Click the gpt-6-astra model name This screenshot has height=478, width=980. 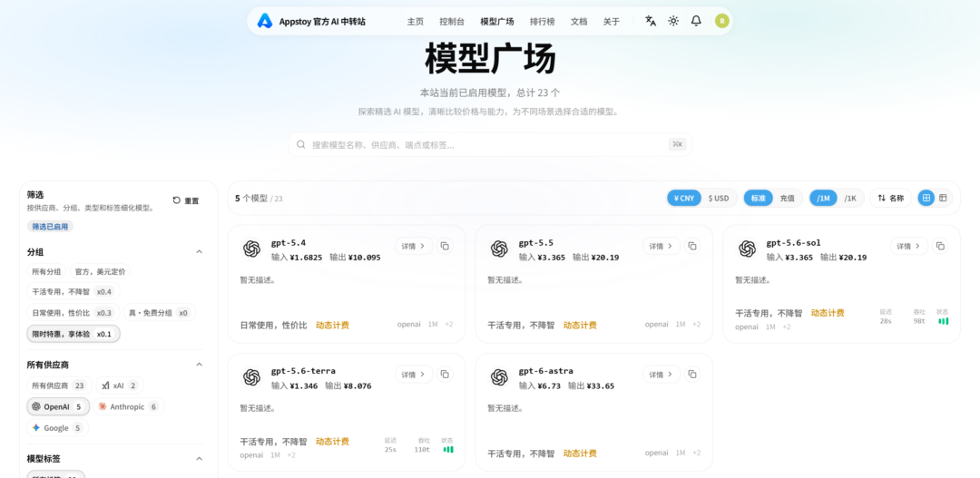click(x=545, y=371)
